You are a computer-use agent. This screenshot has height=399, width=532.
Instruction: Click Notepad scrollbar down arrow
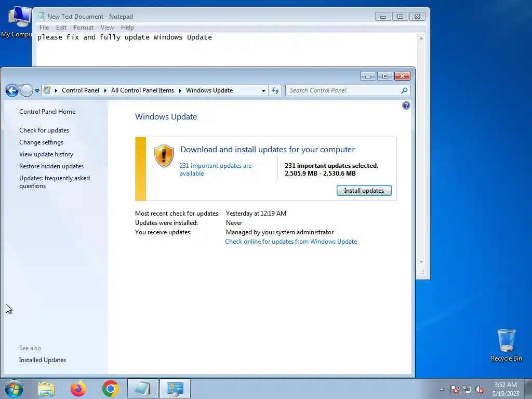(x=421, y=262)
